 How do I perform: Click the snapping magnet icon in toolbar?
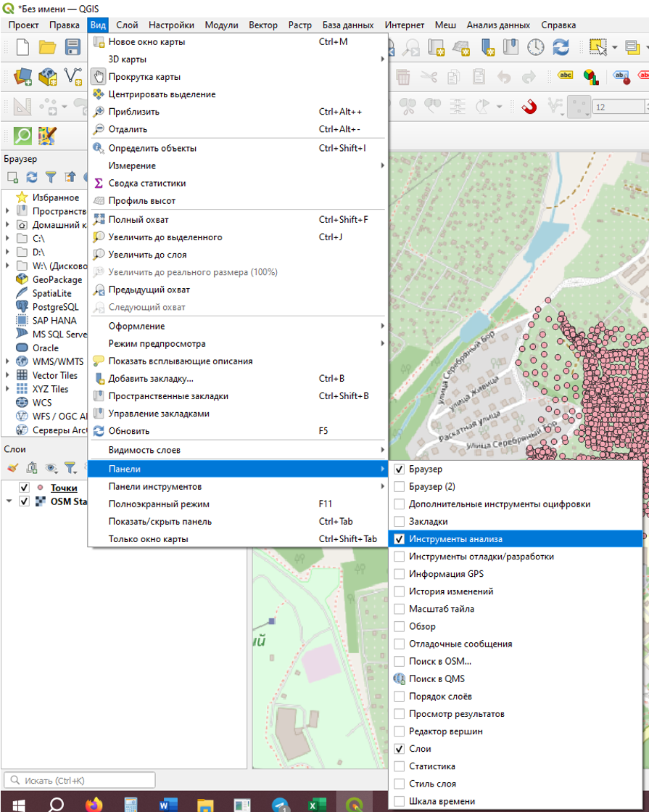[x=530, y=107]
